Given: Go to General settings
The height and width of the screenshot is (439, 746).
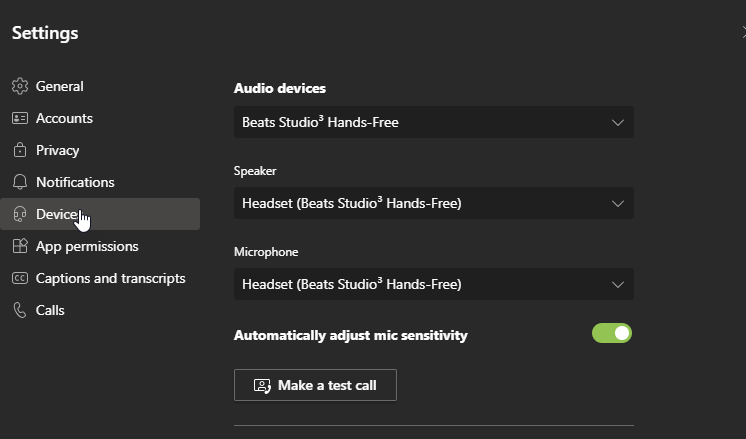Looking at the screenshot, I should click(x=60, y=87).
